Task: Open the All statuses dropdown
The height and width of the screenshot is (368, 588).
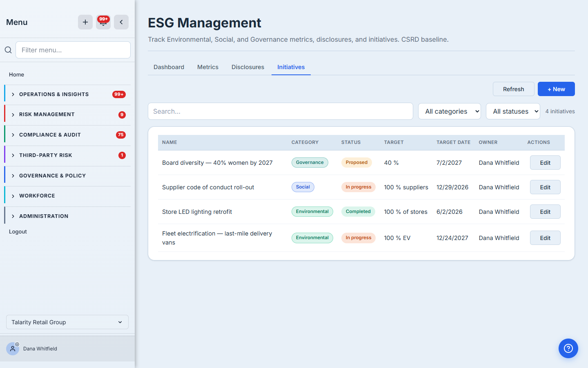Action: click(x=513, y=111)
